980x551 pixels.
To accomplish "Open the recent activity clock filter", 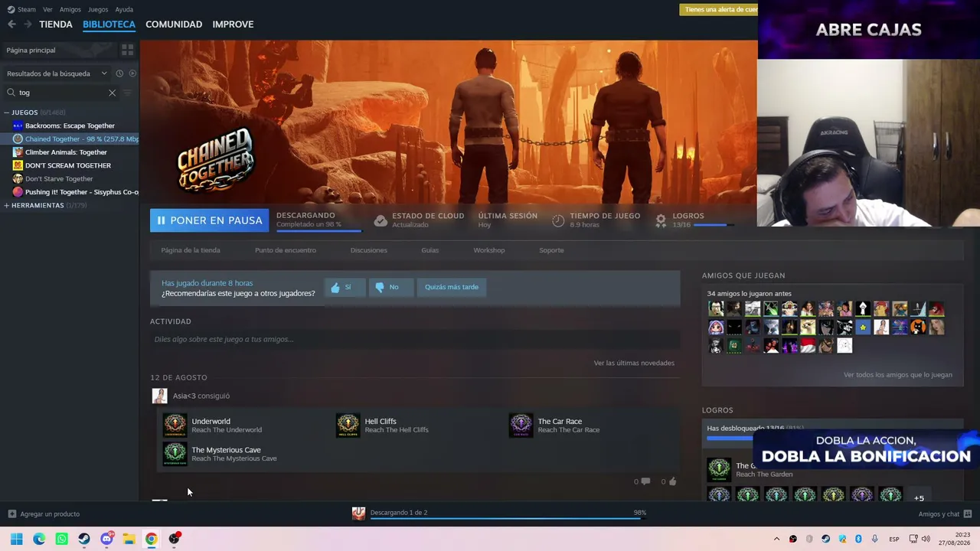I will pos(119,73).
